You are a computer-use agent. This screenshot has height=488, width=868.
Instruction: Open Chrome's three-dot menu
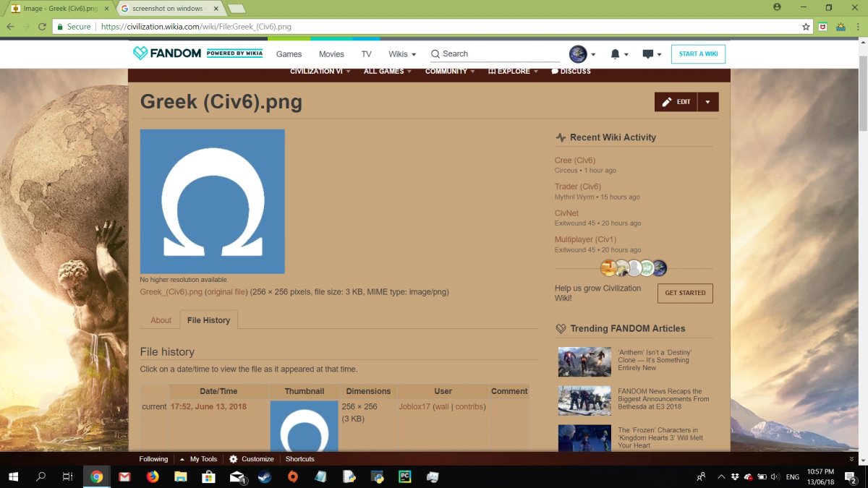click(858, 27)
